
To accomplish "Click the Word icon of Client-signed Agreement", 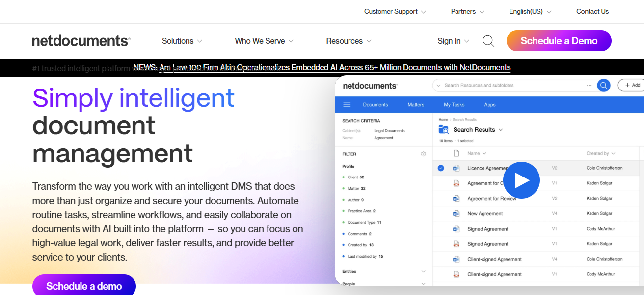I will [456, 260].
